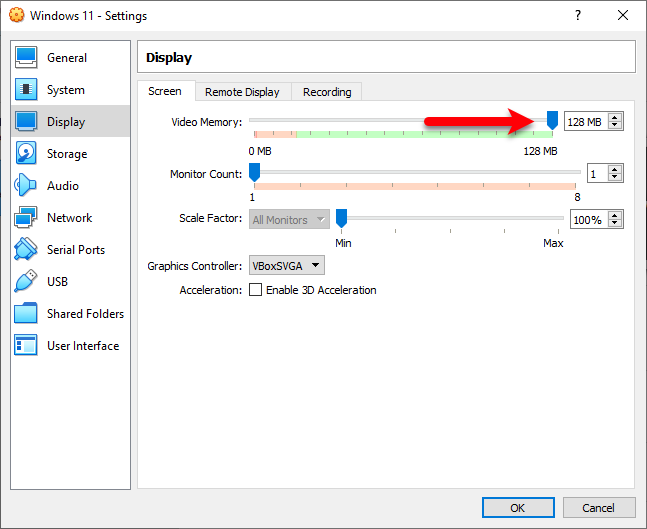Screen dimensions: 647x529
Task: Select Shared Folders label in sidebar
Action: 85,314
